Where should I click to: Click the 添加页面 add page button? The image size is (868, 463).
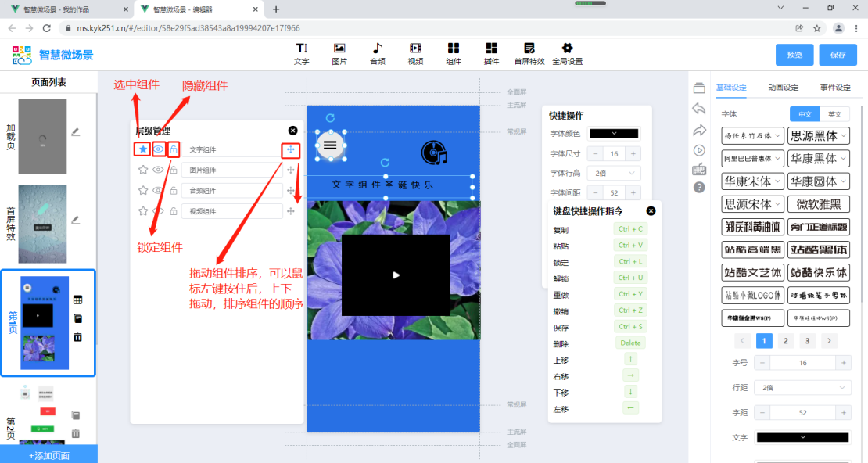(x=48, y=455)
